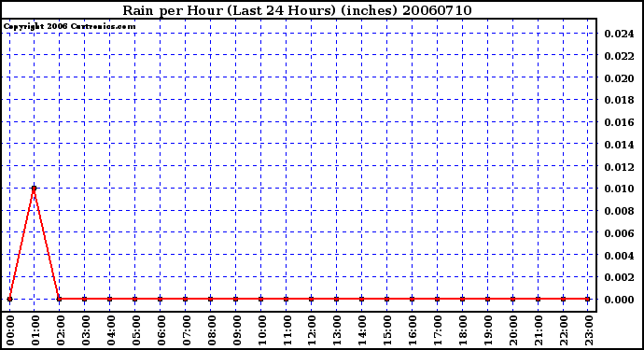Select the data point at 12:00

(x=311, y=299)
